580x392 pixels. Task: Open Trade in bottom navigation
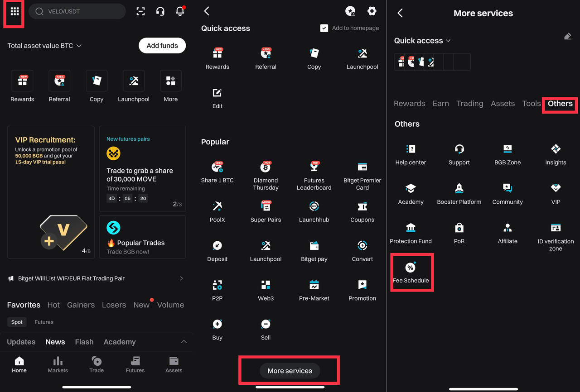97,364
